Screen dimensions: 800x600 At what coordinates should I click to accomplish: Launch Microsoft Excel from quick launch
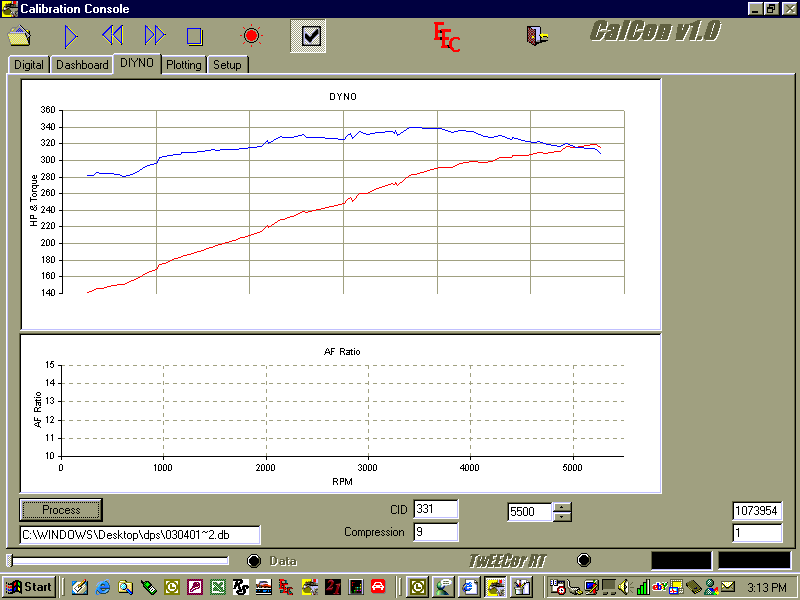(218, 587)
